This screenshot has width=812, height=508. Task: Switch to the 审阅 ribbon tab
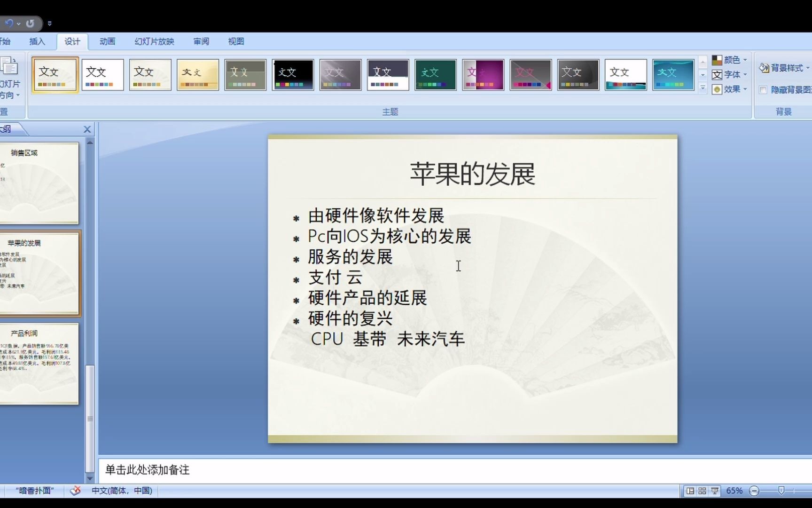click(201, 41)
